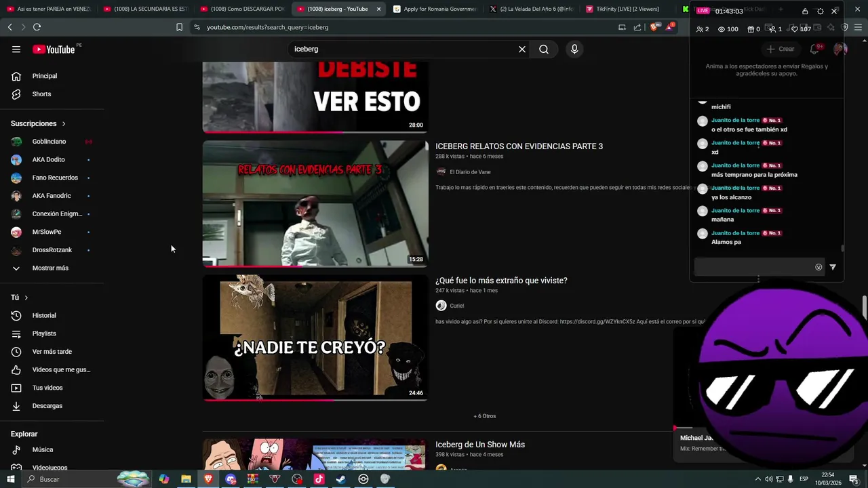
Task: Open TikTok from the taskbar
Action: pyautogui.click(x=319, y=479)
